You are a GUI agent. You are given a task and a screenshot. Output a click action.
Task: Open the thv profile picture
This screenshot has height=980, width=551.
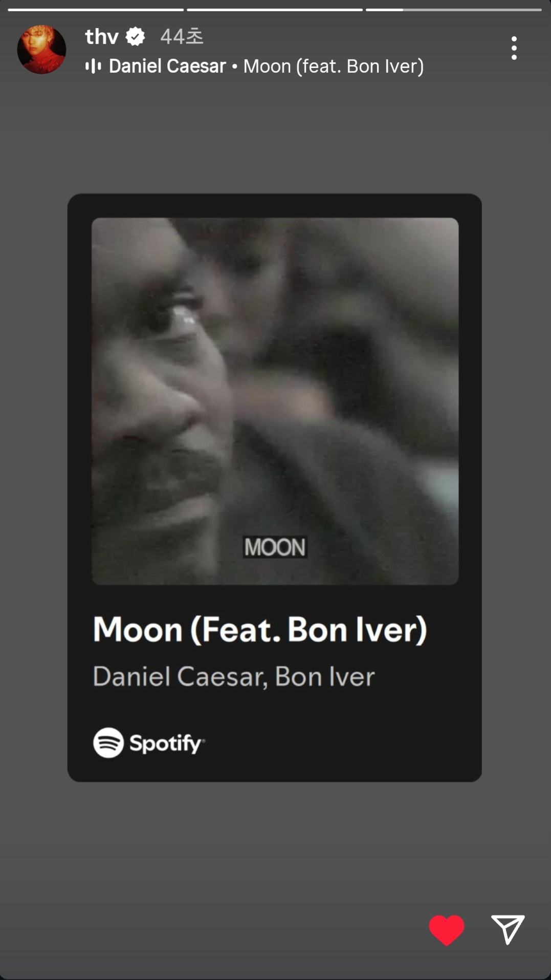pos(41,49)
